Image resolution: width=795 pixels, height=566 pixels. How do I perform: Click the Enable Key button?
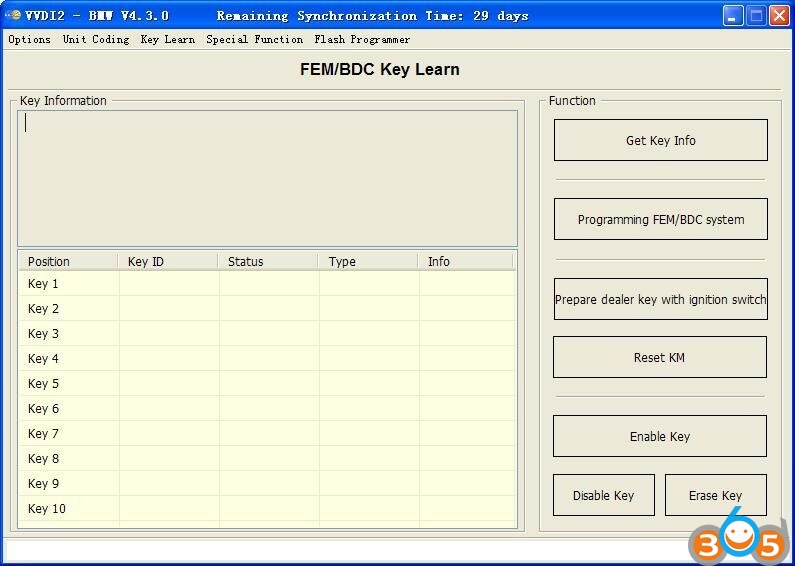[660, 436]
